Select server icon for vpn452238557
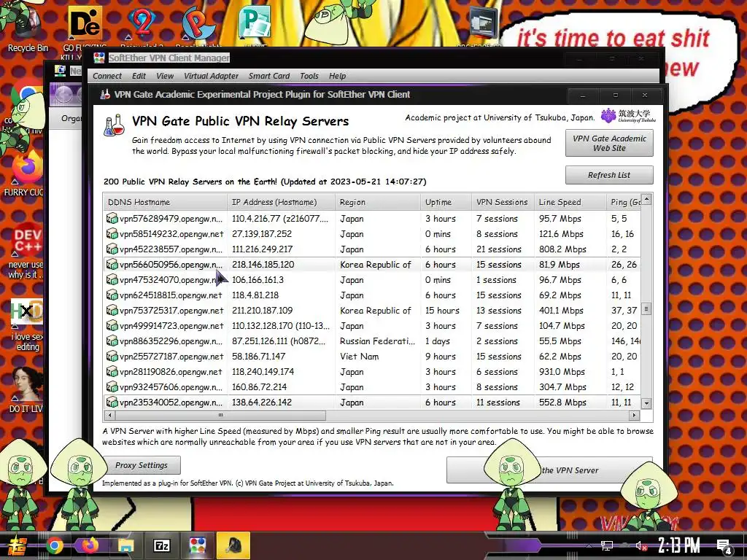This screenshot has height=560, width=747. coord(112,249)
